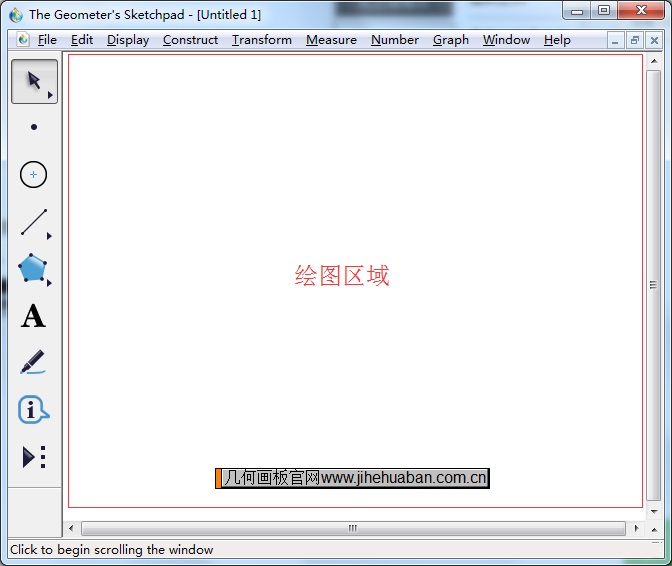Open the Number menu
The image size is (672, 566).
pyautogui.click(x=395, y=40)
